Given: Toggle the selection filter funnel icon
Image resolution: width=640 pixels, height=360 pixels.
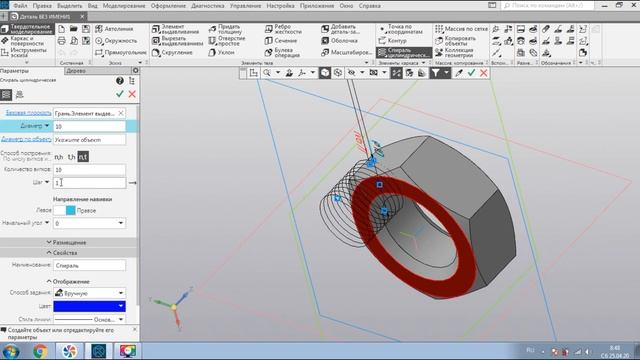Looking at the screenshot, I should pyautogui.click(x=436, y=73).
